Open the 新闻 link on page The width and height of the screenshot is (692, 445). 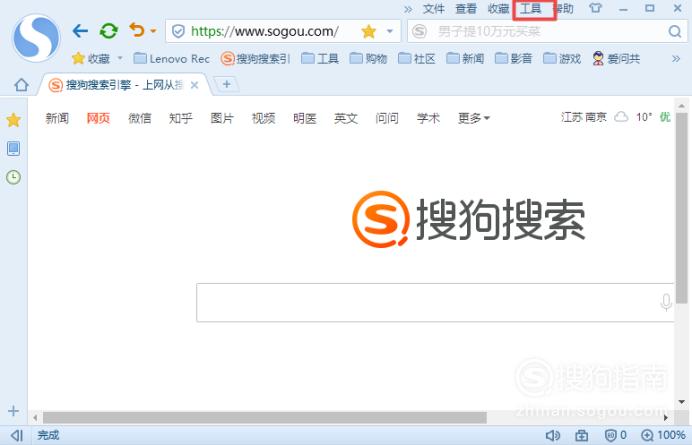[57, 118]
